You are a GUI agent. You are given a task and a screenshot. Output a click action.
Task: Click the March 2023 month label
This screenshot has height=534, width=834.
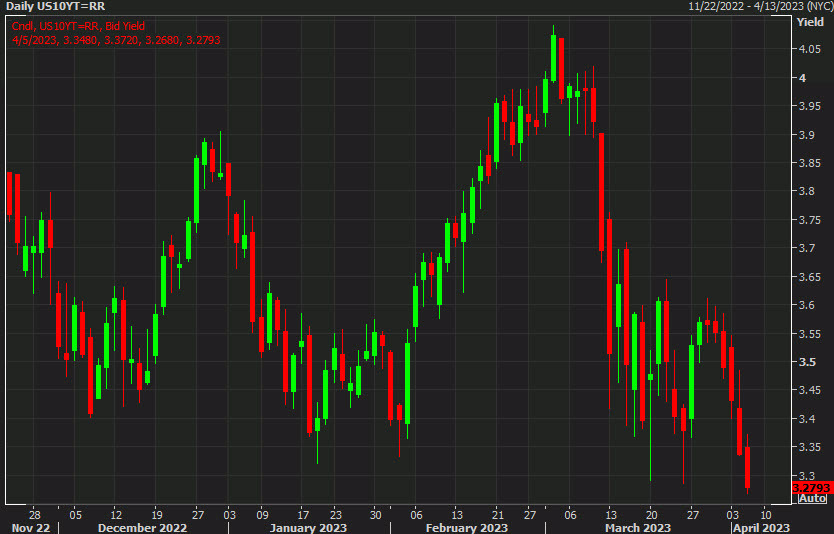click(638, 528)
